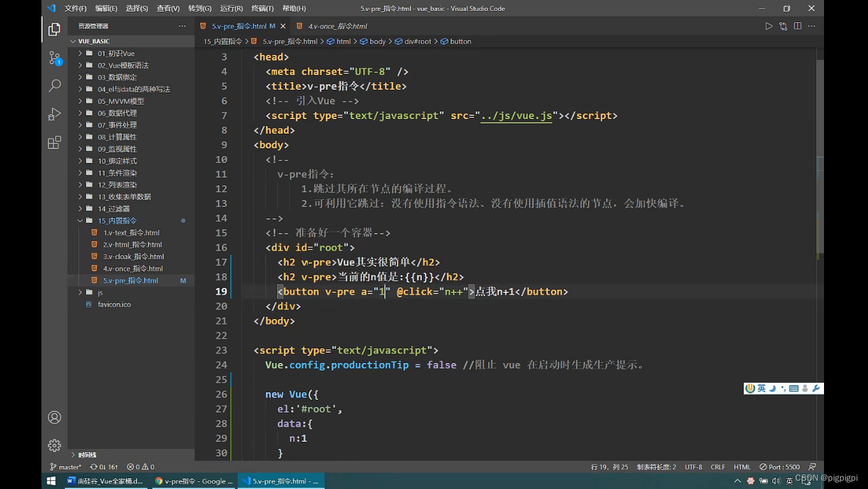
Task: Toggle IME English/Chinese mode button
Action: (x=762, y=388)
